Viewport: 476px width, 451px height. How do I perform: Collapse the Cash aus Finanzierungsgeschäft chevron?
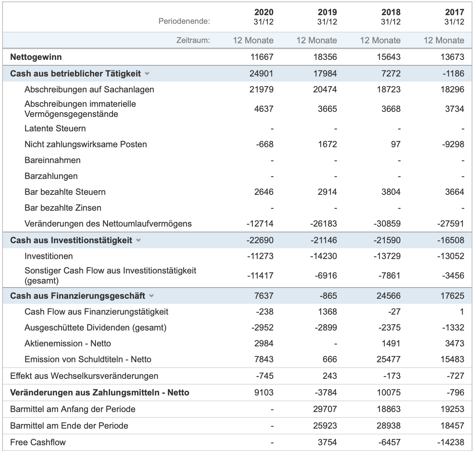coord(151,296)
